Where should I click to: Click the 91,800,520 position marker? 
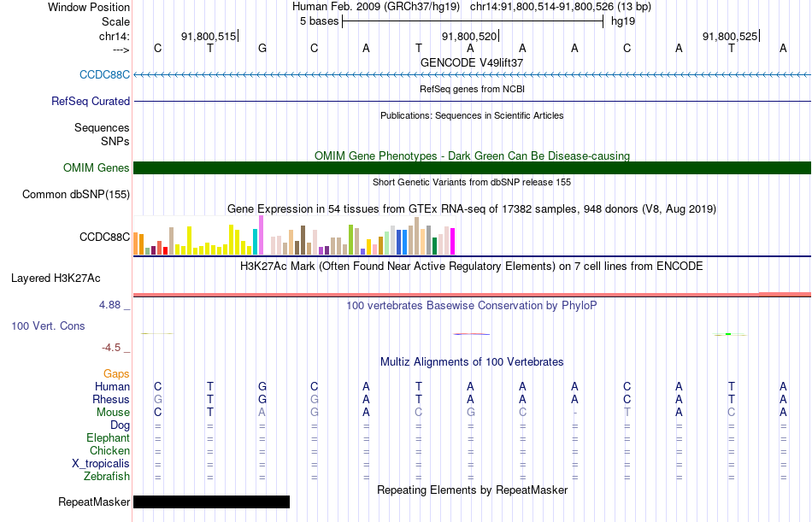[469, 36]
